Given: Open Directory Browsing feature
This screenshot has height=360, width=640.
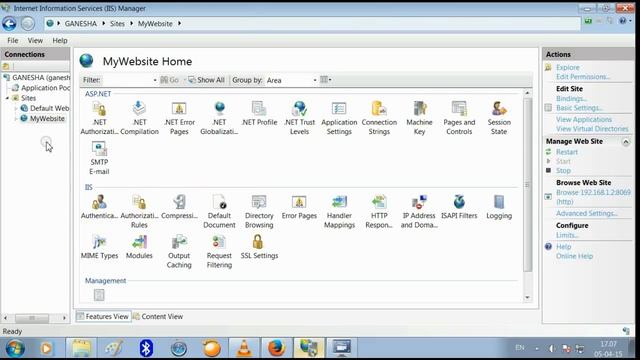Looking at the screenshot, I should 259,211.
